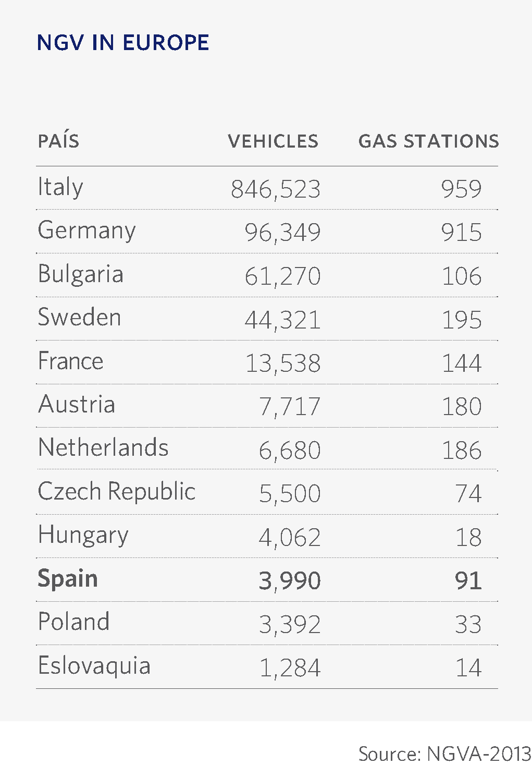Click the VEHICLES column header
Image resolution: width=532 pixels, height=765 pixels.
273,141
